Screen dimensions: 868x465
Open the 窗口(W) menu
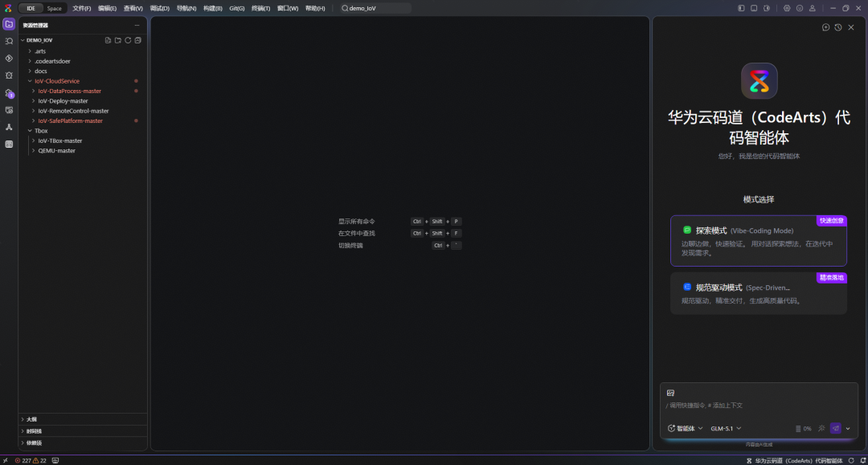click(x=288, y=8)
